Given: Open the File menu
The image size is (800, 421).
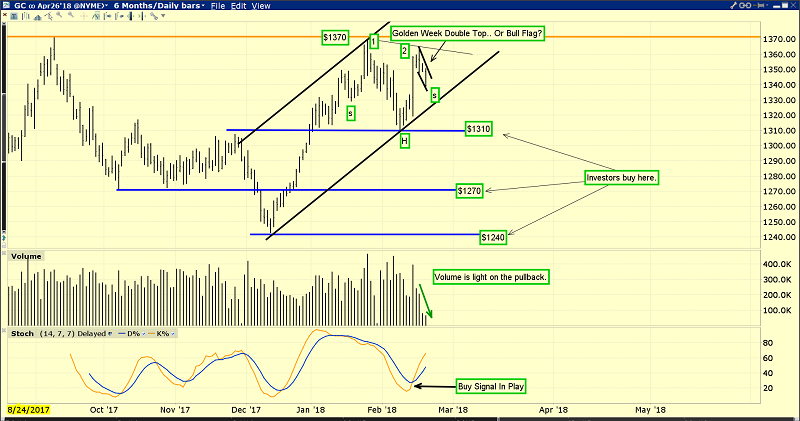Looking at the screenshot, I should (x=218, y=6).
